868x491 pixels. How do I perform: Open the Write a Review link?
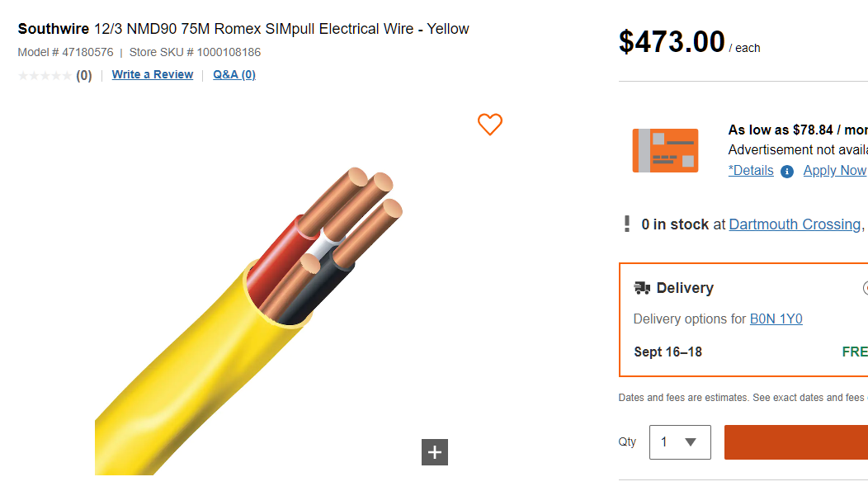tap(153, 74)
